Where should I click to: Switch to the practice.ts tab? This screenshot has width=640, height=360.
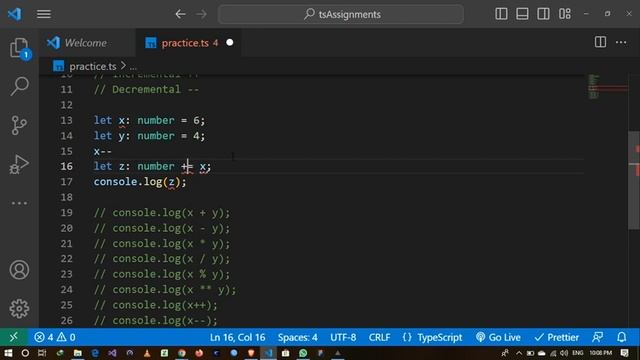coord(184,42)
